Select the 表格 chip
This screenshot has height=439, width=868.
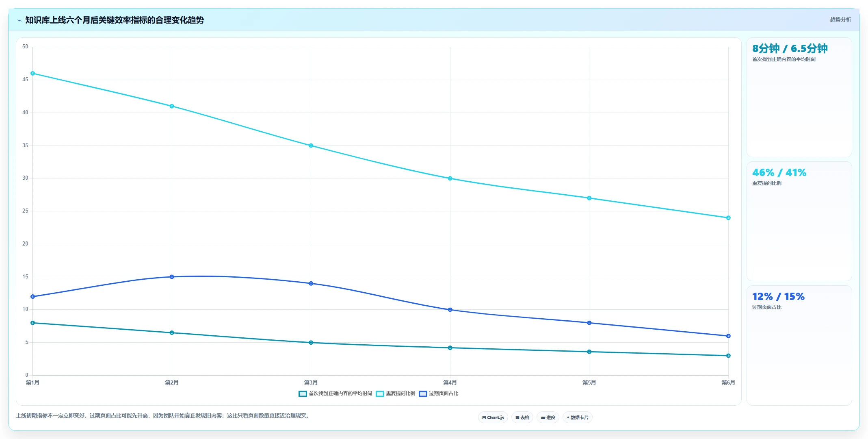tap(522, 417)
